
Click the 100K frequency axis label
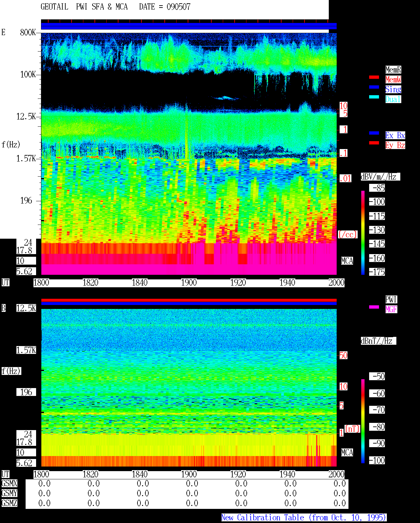(28, 74)
